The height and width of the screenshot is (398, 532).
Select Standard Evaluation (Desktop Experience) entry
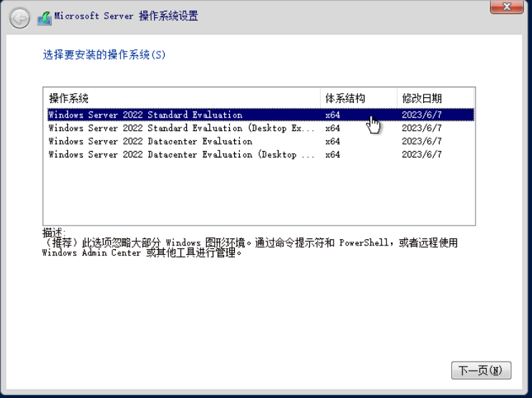pos(181,128)
